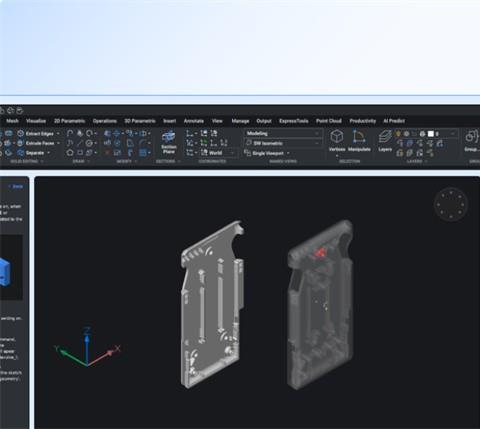Switch to the View tab

(x=217, y=121)
